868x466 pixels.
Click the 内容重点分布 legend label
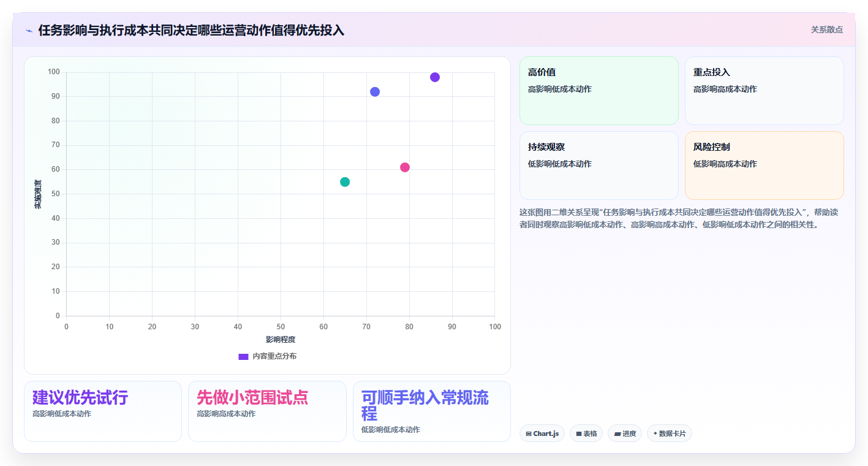(x=274, y=356)
